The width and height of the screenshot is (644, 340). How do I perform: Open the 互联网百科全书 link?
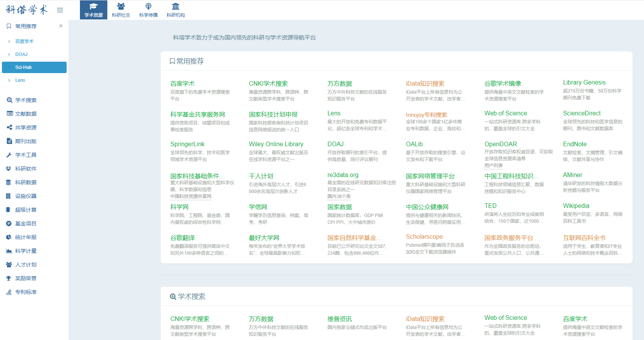[x=584, y=238]
